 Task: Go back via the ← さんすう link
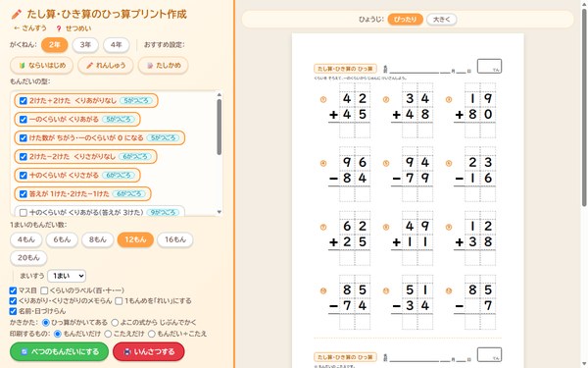(x=30, y=28)
